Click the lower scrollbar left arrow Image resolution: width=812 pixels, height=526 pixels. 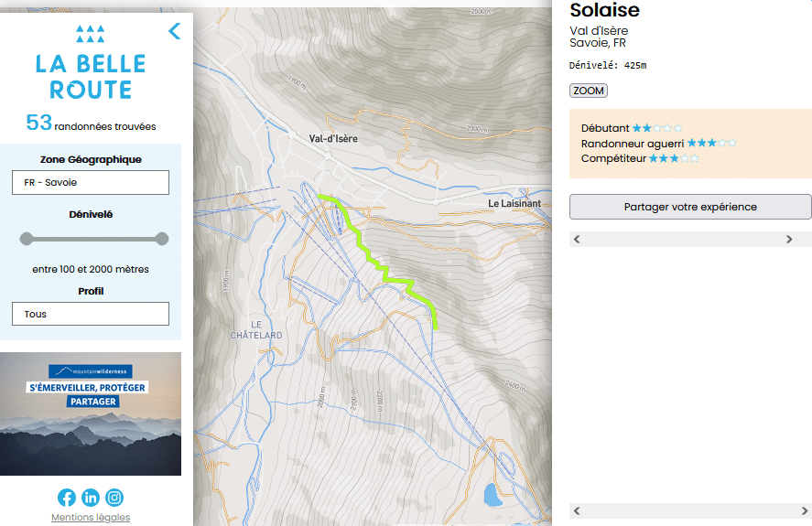click(577, 511)
